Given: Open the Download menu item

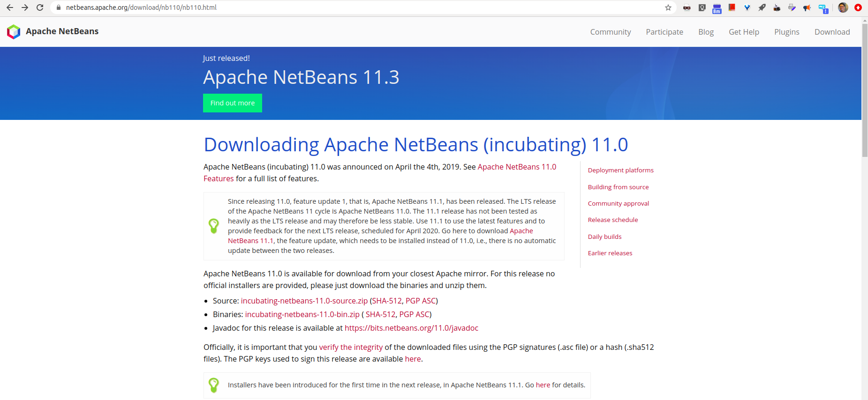Looking at the screenshot, I should point(832,32).
